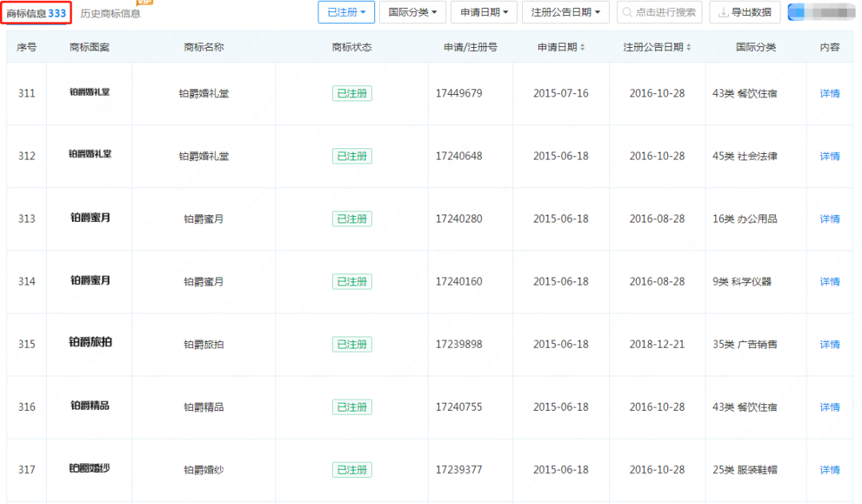Click the 国际分类 column header

coord(756,47)
